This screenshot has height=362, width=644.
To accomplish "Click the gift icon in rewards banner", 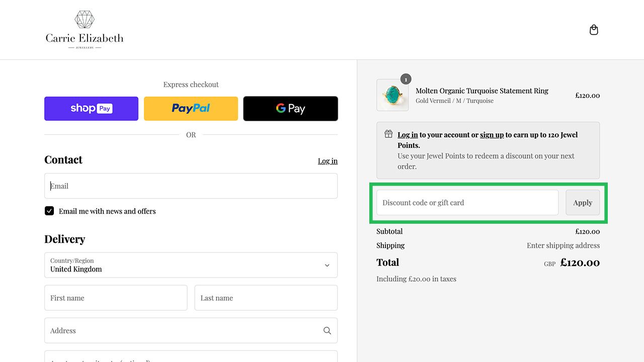I will [388, 134].
